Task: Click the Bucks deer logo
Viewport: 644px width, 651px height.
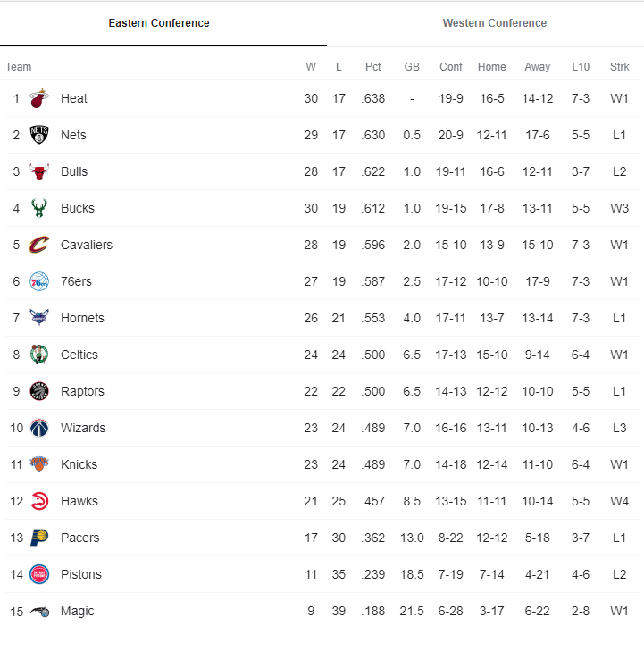Action: pyautogui.click(x=39, y=208)
